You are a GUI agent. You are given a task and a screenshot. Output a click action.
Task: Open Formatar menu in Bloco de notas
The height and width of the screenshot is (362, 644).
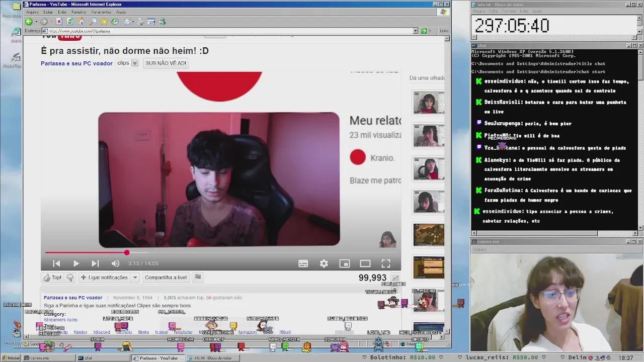point(509,11)
